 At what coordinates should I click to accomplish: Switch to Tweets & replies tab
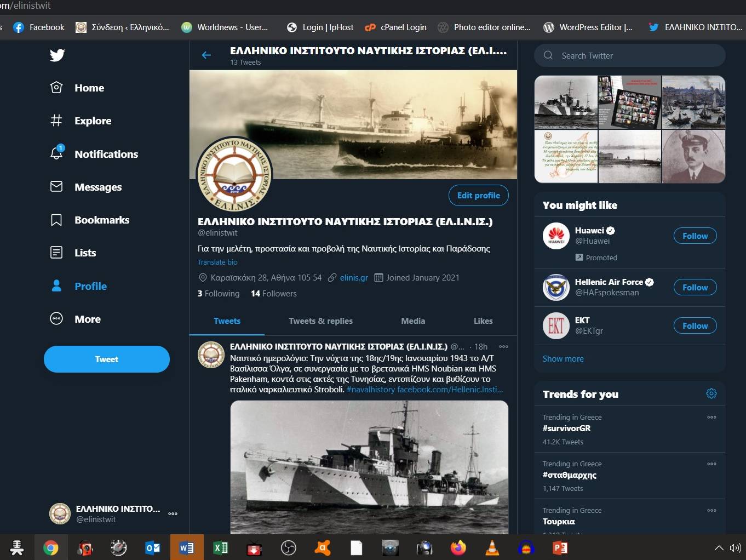pos(320,321)
